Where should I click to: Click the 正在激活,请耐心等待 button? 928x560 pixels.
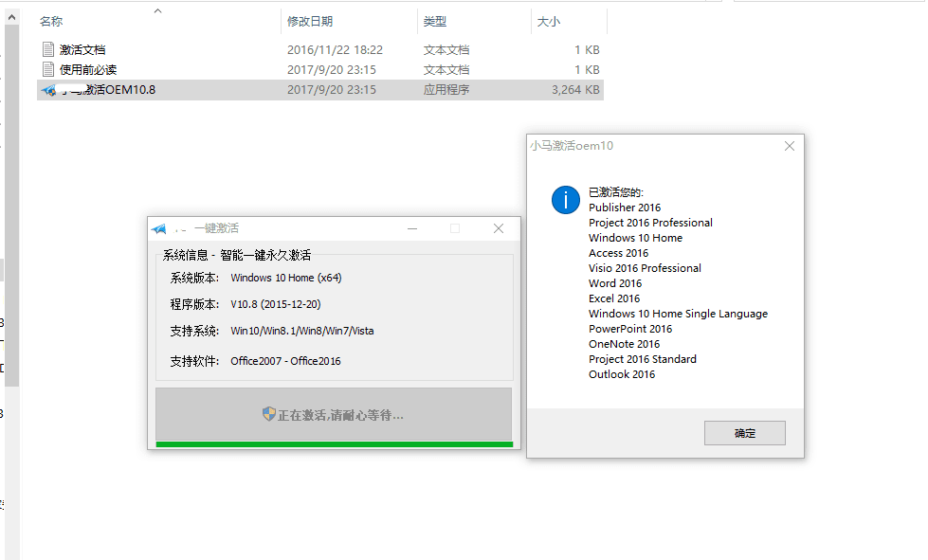coord(334,414)
